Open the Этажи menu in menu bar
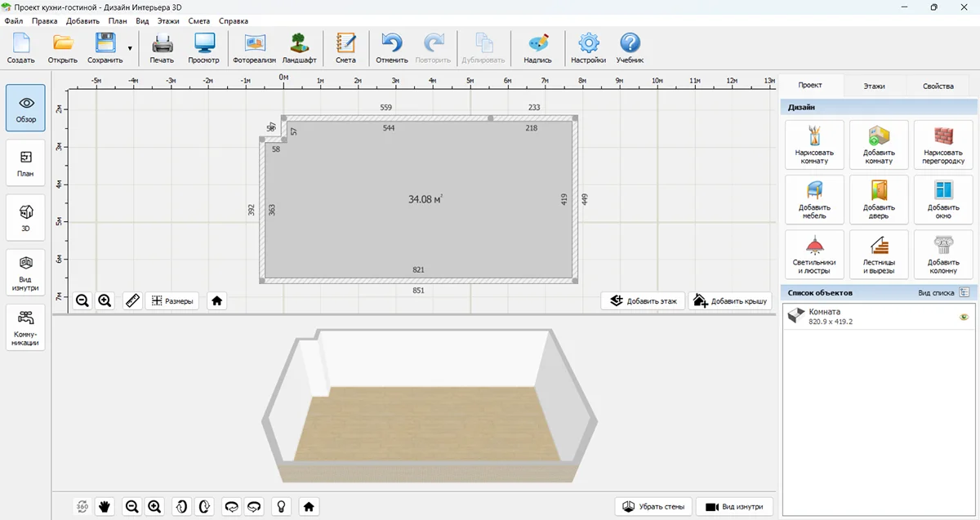This screenshot has width=980, height=520. tap(168, 20)
